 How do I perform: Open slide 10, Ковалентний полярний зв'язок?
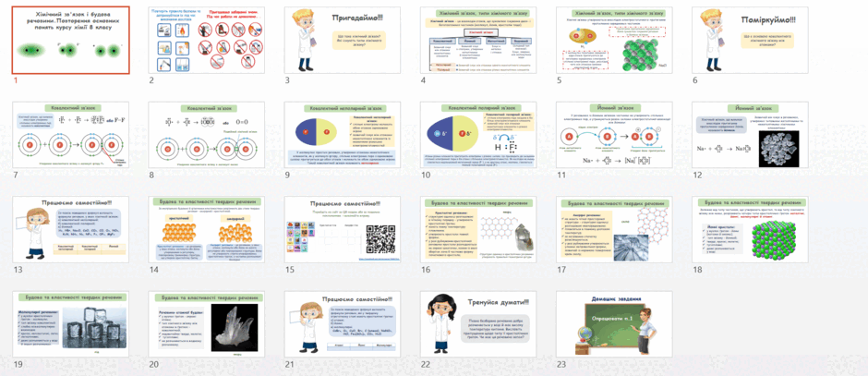(478, 135)
